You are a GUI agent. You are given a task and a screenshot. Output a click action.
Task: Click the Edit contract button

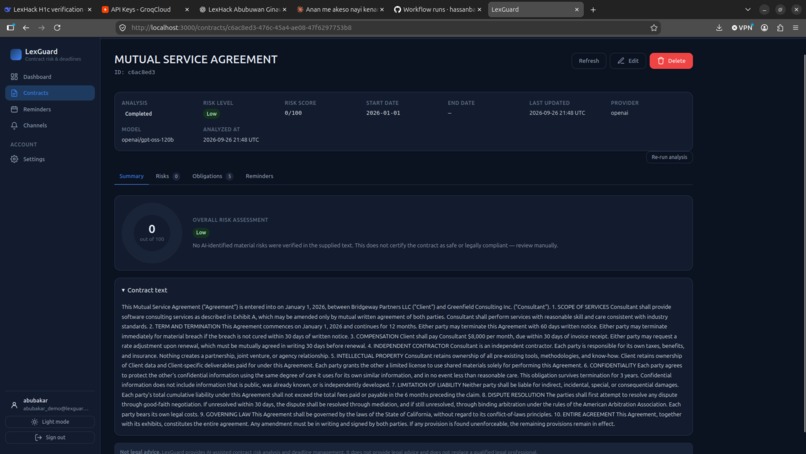tap(628, 61)
